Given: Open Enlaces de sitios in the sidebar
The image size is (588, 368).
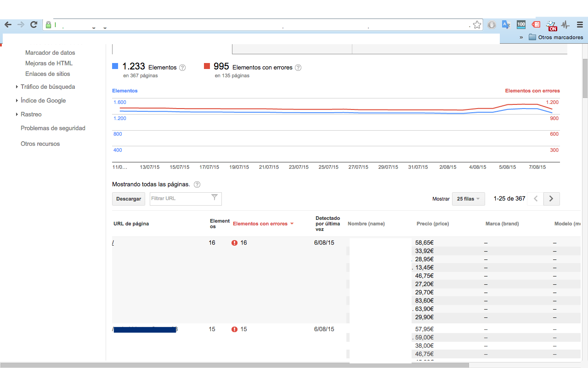Looking at the screenshot, I should pos(48,74).
